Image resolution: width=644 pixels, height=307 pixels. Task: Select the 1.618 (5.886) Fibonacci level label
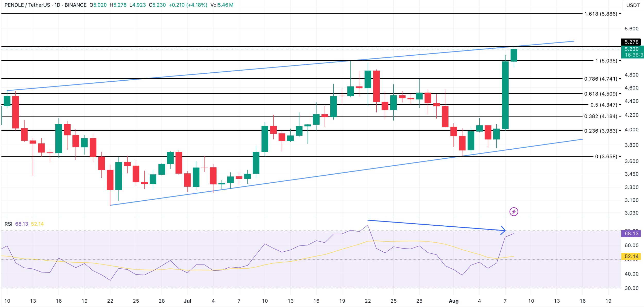click(x=600, y=14)
